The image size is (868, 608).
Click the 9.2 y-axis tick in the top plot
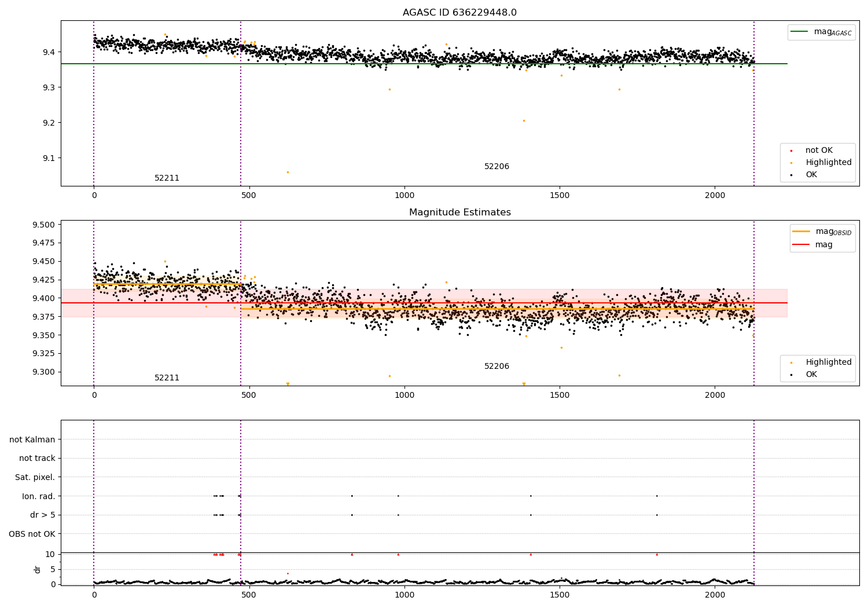tap(47, 123)
